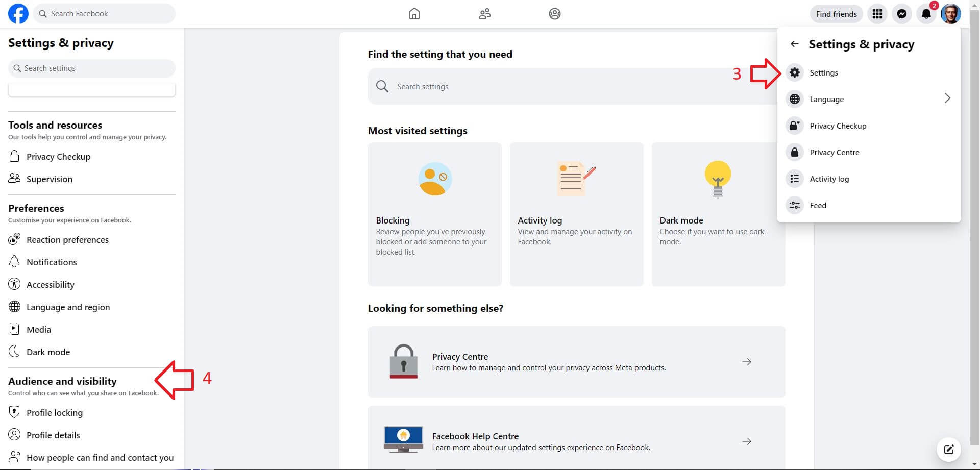Open the apps grid menu
Screen dimensions: 980x470
point(877,14)
